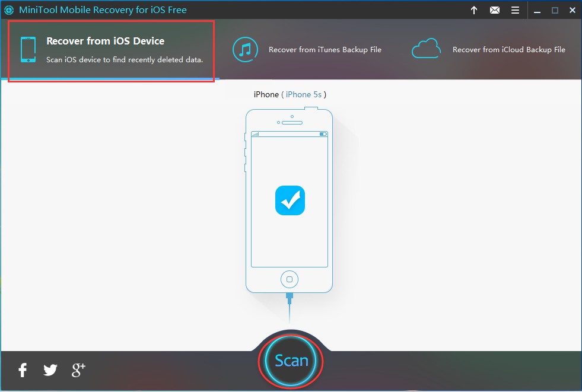
Task: Switch to Recover from iTunes Backup File
Action: pos(307,50)
